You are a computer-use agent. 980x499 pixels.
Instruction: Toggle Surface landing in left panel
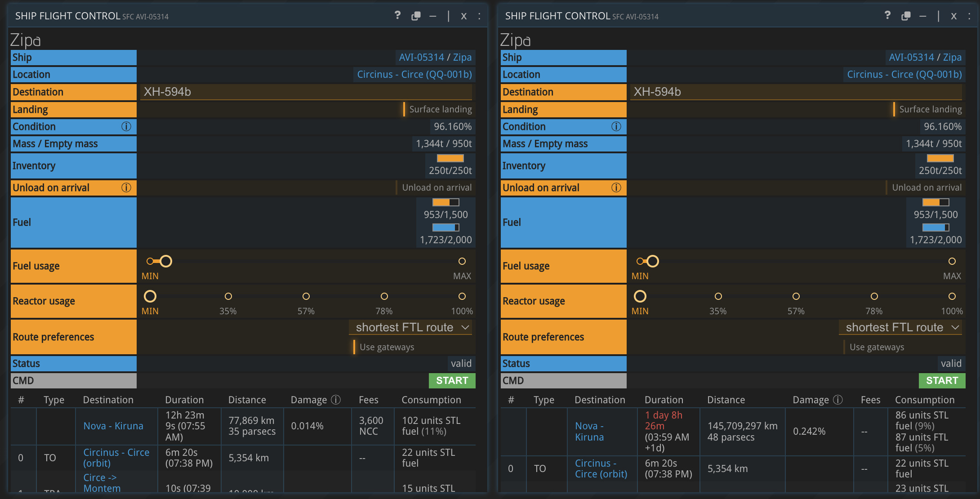point(438,109)
